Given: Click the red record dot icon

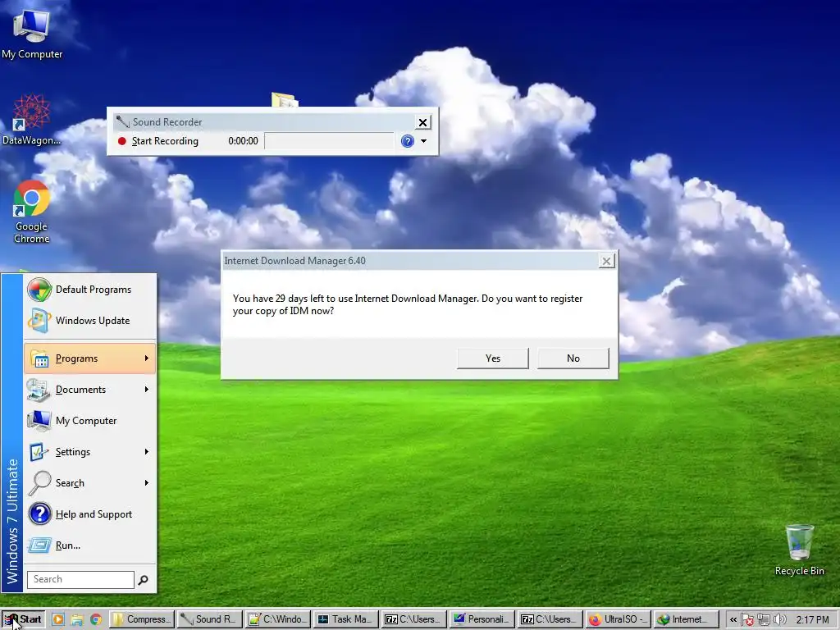Looking at the screenshot, I should pos(121,141).
